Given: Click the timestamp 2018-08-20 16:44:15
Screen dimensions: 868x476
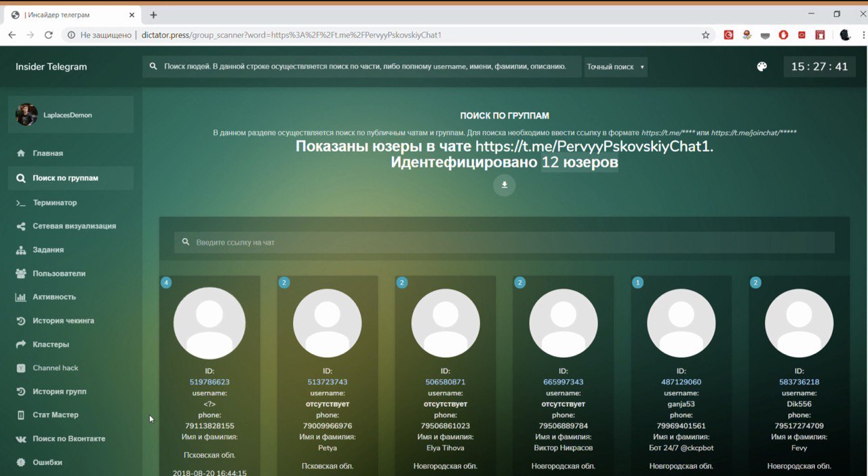Looking at the screenshot, I should coord(210,473).
